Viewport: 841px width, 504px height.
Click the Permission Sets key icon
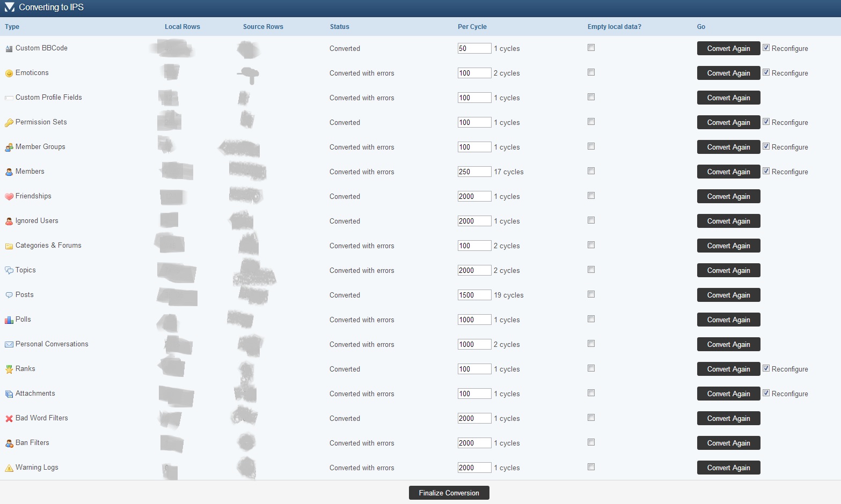click(x=9, y=123)
